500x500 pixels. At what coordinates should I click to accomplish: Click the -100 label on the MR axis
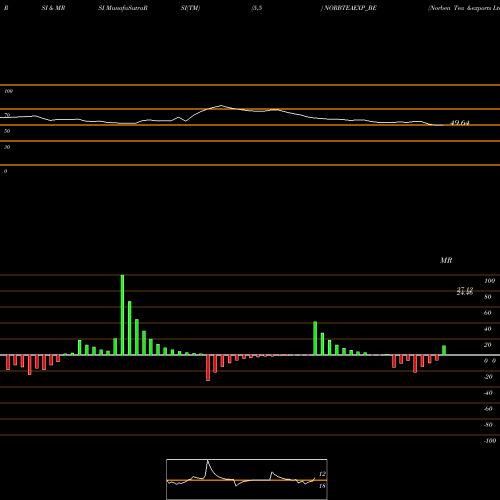click(490, 441)
